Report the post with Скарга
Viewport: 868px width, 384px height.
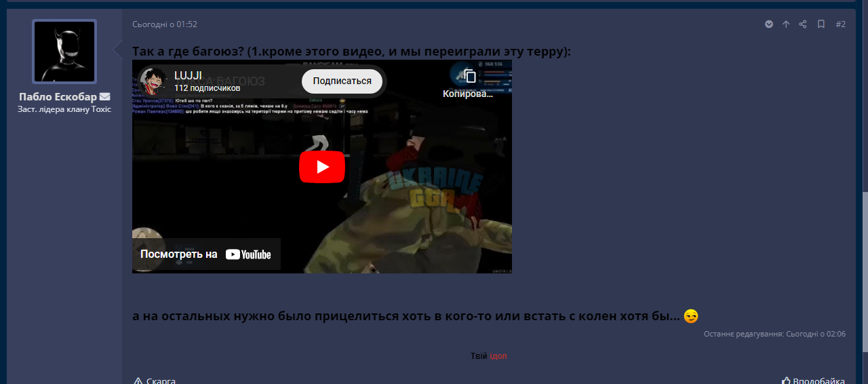click(155, 381)
